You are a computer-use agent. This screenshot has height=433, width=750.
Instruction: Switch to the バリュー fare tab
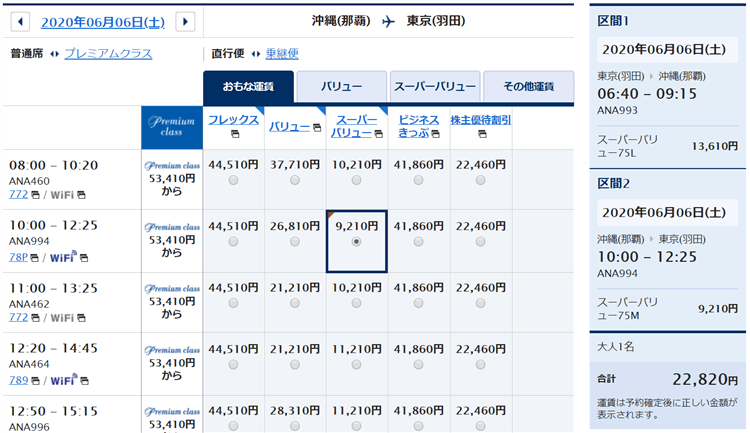pos(341,88)
